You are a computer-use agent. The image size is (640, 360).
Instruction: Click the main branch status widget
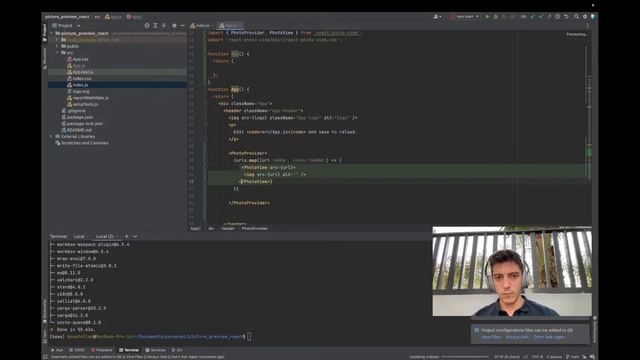573,357
